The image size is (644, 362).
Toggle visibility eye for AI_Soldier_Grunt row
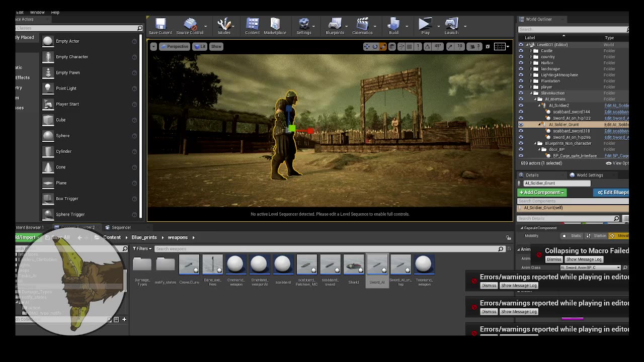(x=521, y=124)
